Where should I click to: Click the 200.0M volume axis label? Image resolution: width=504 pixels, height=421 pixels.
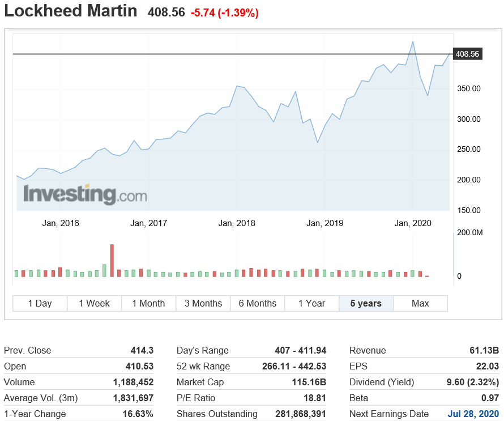point(470,232)
